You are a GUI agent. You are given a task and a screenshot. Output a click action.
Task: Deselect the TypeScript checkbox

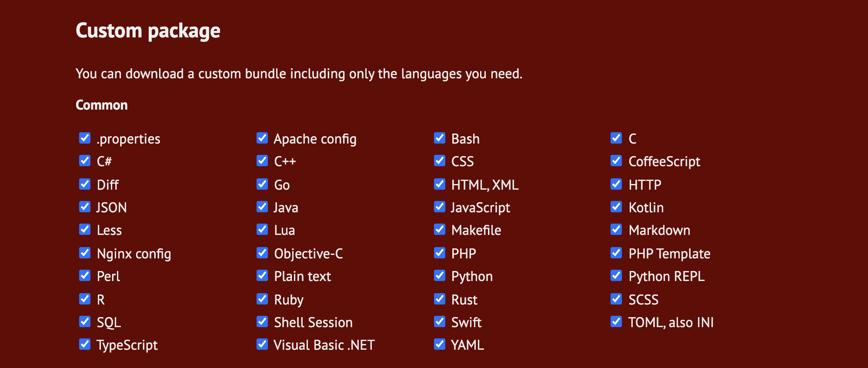click(85, 345)
